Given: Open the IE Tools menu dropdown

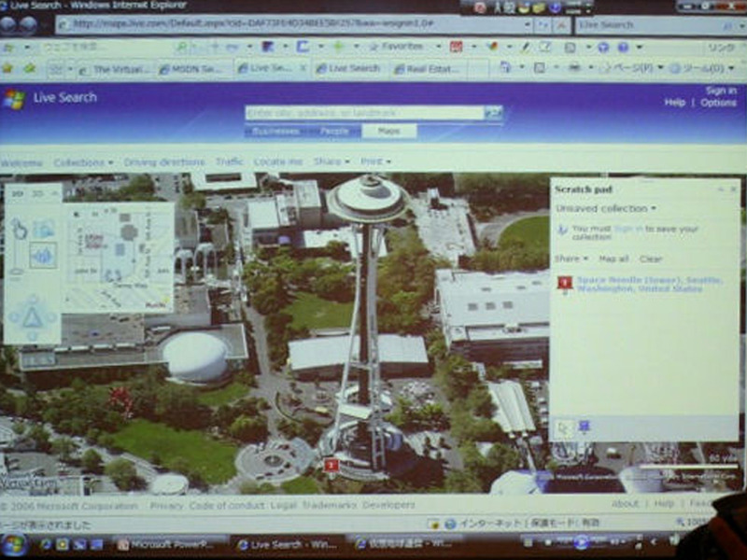Looking at the screenshot, I should [702, 68].
